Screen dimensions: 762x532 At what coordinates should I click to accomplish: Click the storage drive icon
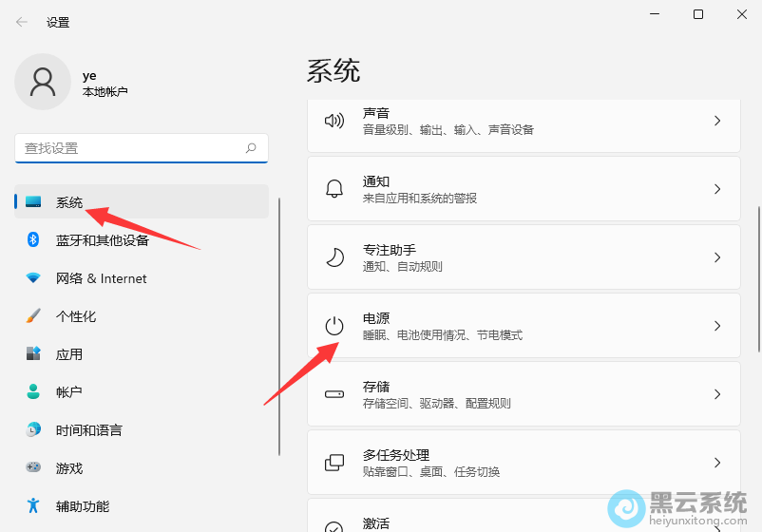pos(333,394)
